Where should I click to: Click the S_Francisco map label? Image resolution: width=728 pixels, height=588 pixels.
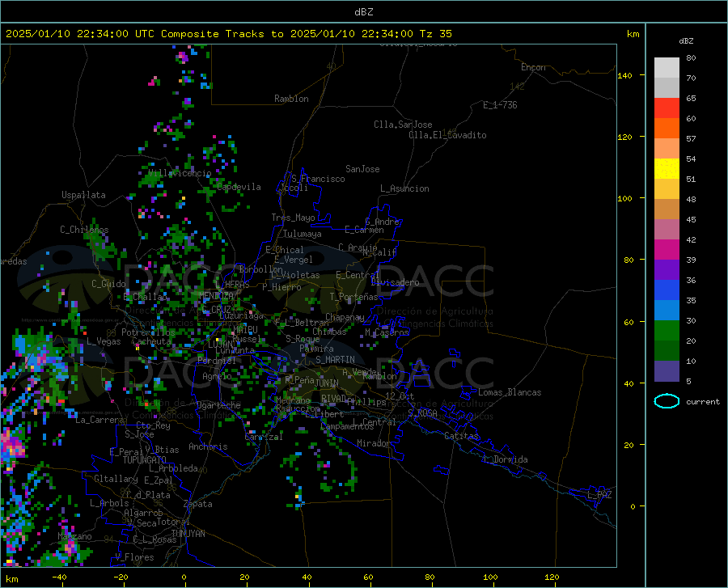(318, 179)
